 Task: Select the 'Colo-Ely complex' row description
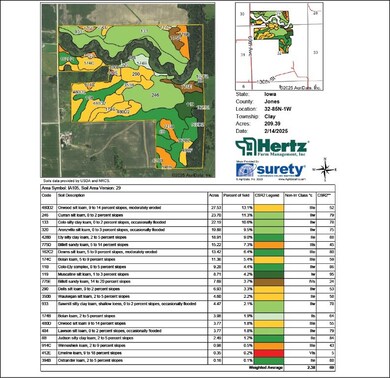[92, 267]
